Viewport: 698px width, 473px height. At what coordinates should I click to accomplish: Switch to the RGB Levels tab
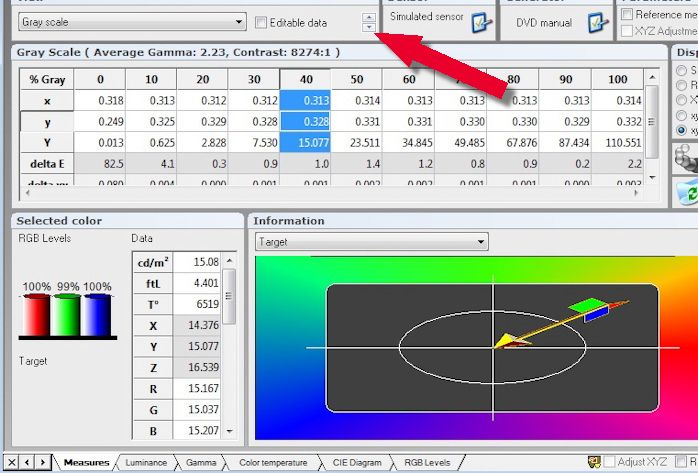pos(427,462)
